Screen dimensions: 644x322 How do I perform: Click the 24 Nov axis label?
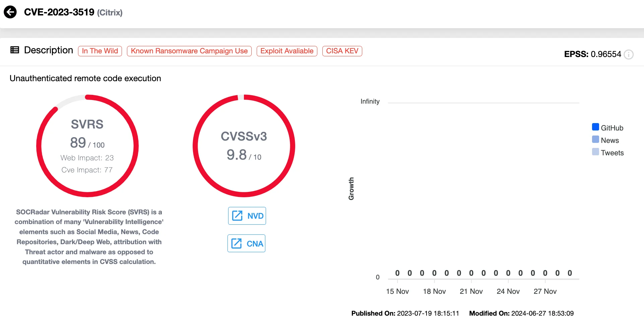[508, 291]
